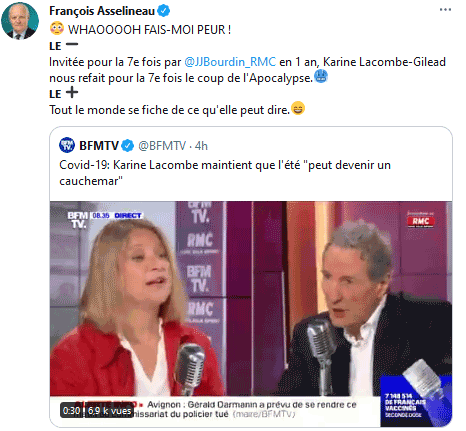Click the grinning emoji after peut dire
This screenshot has width=466, height=431.
coord(298,108)
